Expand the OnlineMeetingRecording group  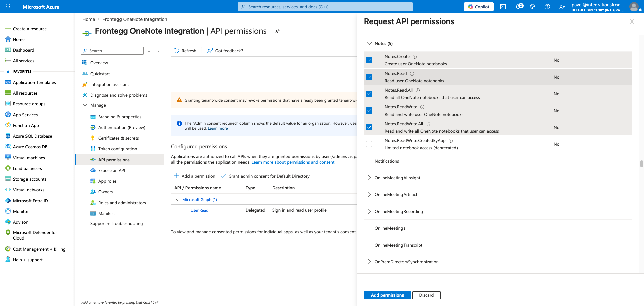(x=369, y=211)
